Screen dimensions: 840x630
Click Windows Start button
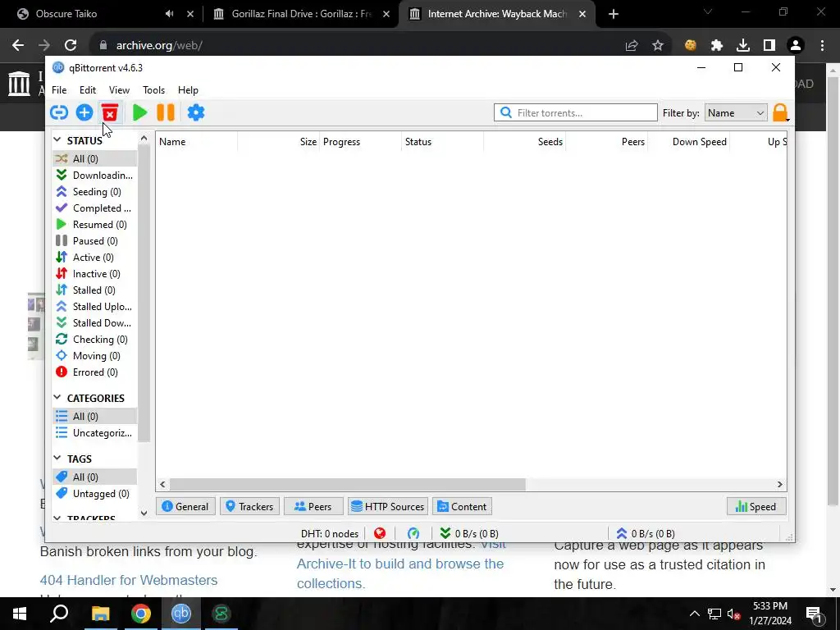pyautogui.click(x=20, y=614)
